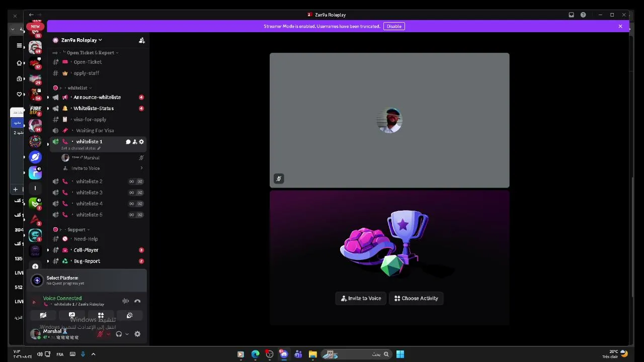This screenshot has height=362, width=644.
Task: Join the whiteliste 3 voice channel
Action: tap(98, 193)
